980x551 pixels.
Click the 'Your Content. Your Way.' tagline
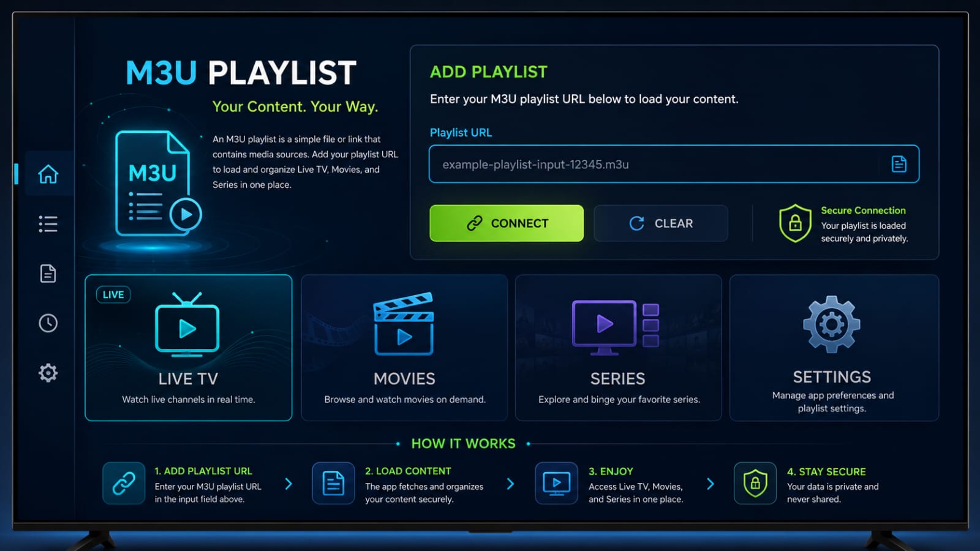pyautogui.click(x=295, y=107)
